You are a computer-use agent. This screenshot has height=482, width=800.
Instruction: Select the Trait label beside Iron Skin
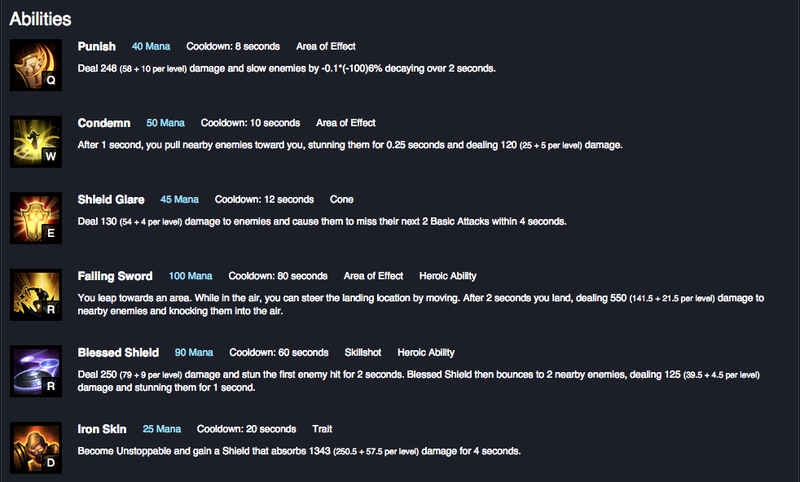coord(322,429)
